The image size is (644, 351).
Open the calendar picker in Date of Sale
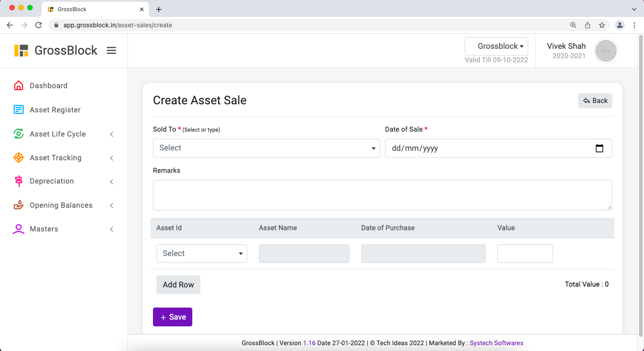click(x=599, y=148)
